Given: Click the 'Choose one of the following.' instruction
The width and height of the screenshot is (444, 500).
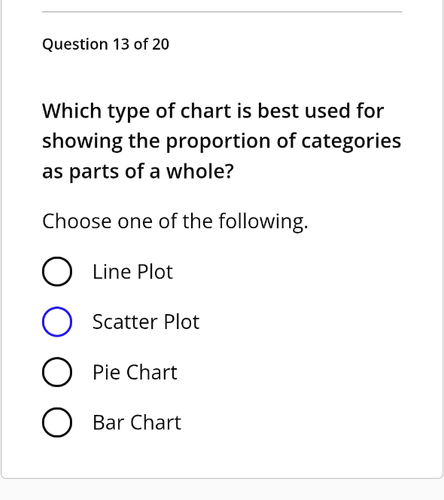Looking at the screenshot, I should tap(175, 221).
